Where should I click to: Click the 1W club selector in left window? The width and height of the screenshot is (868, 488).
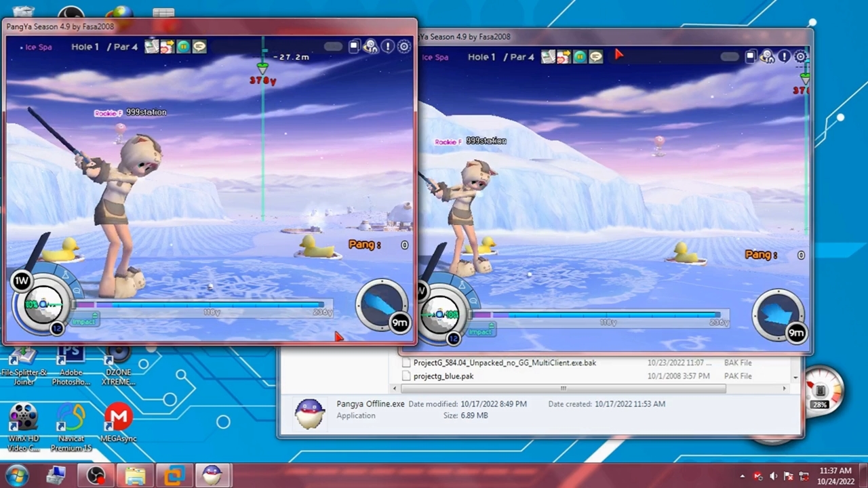coord(22,281)
